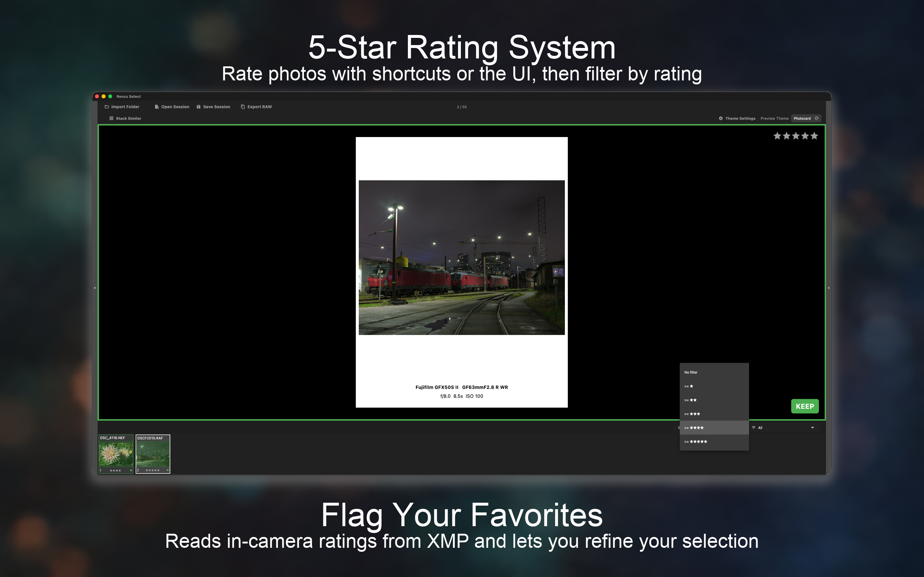
Task: Select the >= three stars filter option
Action: click(692, 414)
